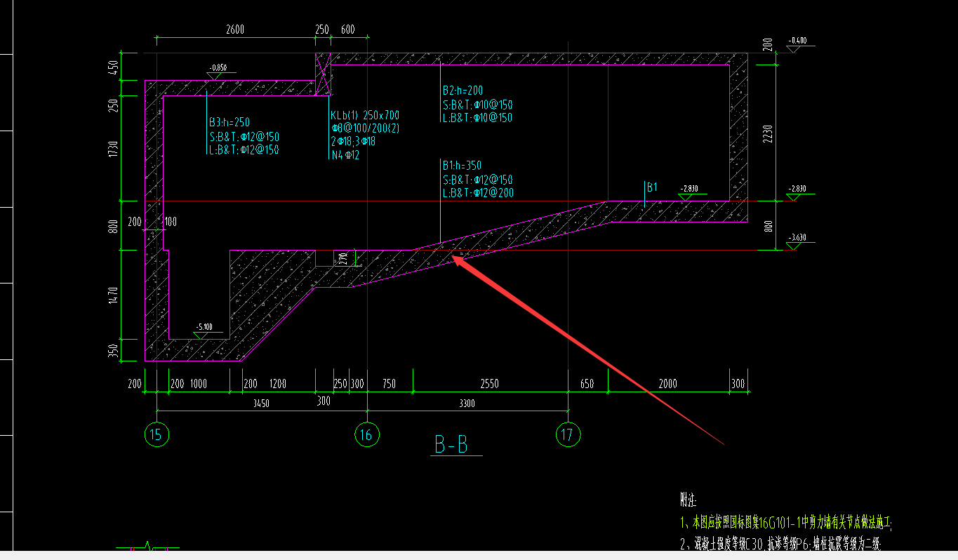This screenshot has height=560, width=958.
Task: Click "S:B&T:Φ12@150" under the B1:h=350 label
Action: (x=477, y=179)
